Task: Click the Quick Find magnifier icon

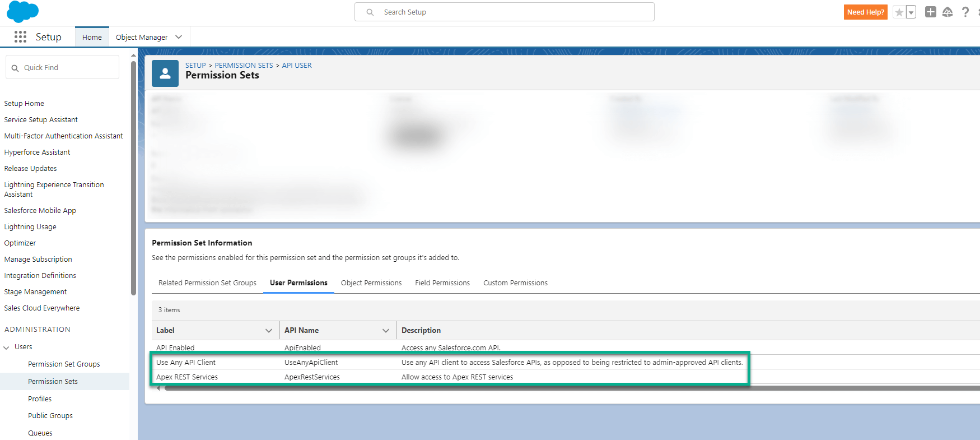Action: [x=15, y=68]
